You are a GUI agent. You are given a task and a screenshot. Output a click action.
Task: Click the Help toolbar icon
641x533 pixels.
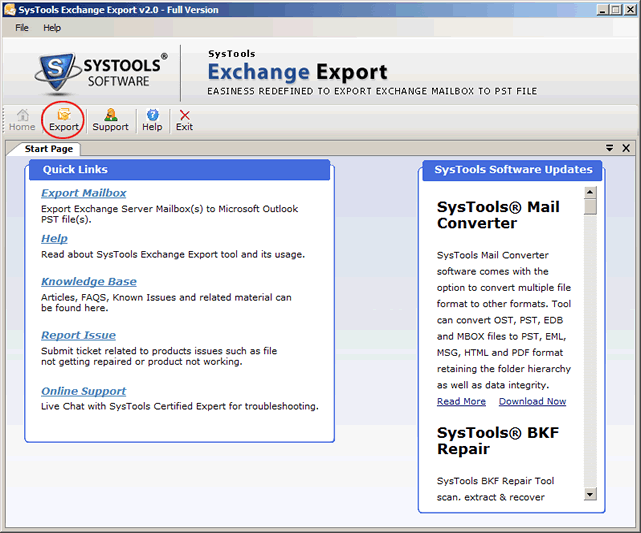(152, 120)
